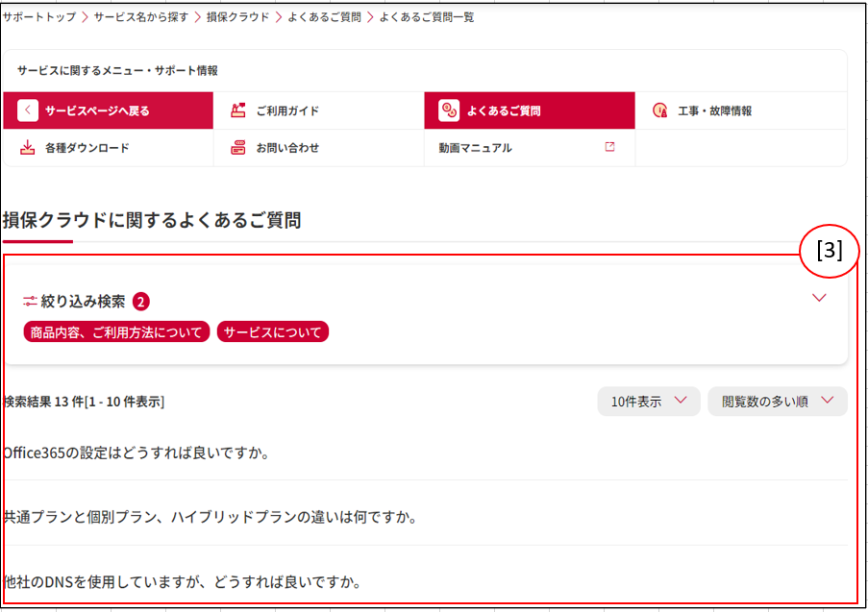Click the ご利用ガイド guide icon
868x612 pixels.
coord(238,110)
